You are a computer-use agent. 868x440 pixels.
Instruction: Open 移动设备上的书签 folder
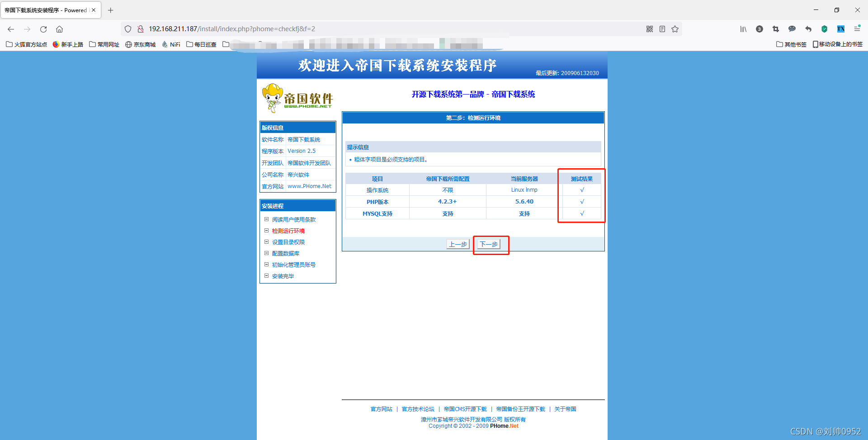point(838,44)
